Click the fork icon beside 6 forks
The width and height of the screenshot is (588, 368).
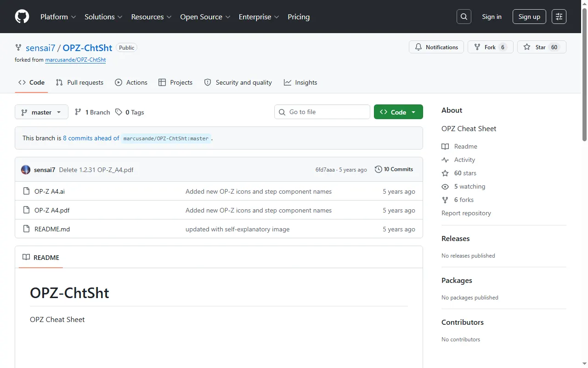(x=445, y=200)
